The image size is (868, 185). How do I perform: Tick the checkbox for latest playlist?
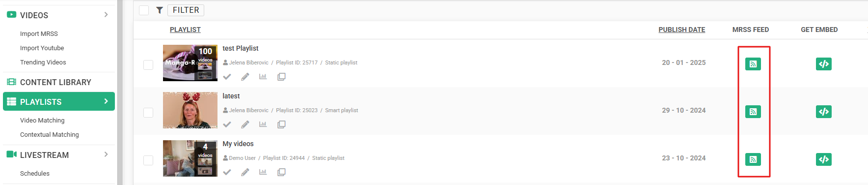click(148, 112)
